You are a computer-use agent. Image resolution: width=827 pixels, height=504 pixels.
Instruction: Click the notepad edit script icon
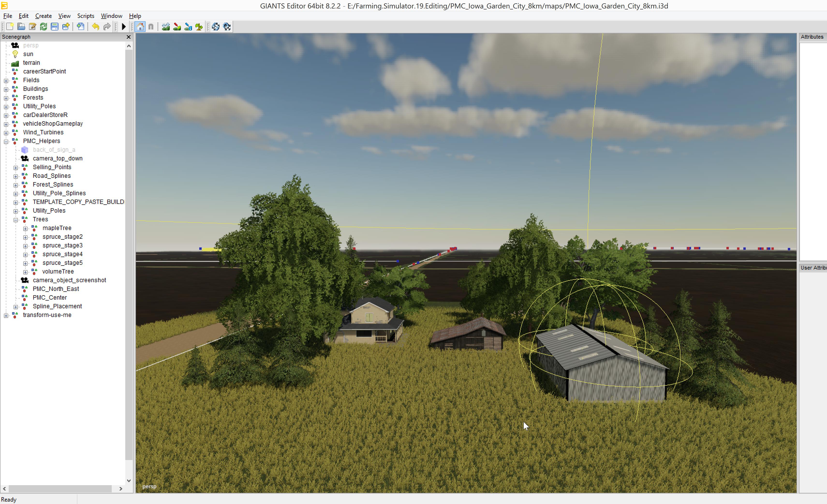pos(32,27)
